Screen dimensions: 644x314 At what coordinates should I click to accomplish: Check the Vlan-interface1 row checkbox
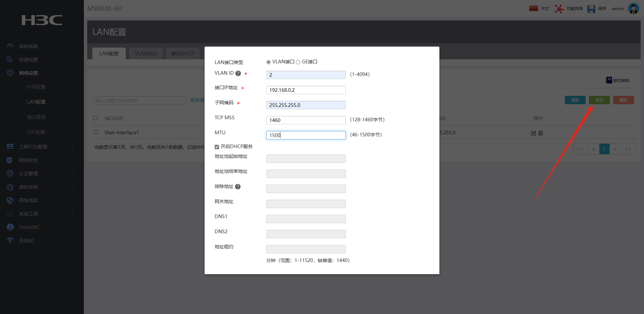[96, 132]
